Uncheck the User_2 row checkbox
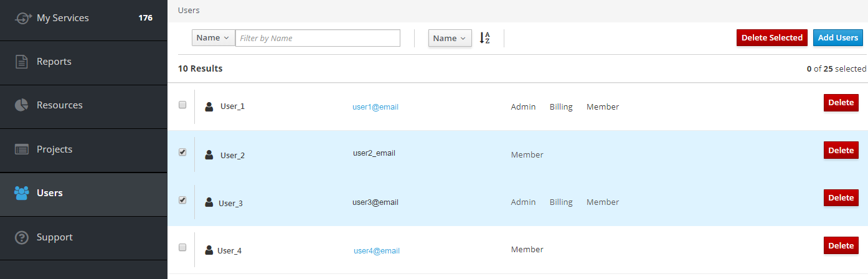868x279 pixels. point(182,152)
